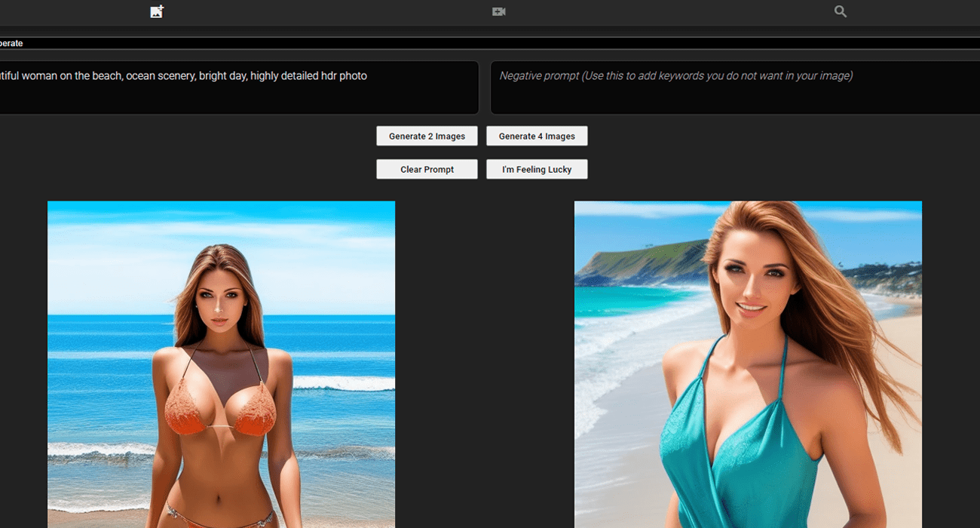Try the I'm Feeling Lucky button
980x528 pixels.
[537, 169]
